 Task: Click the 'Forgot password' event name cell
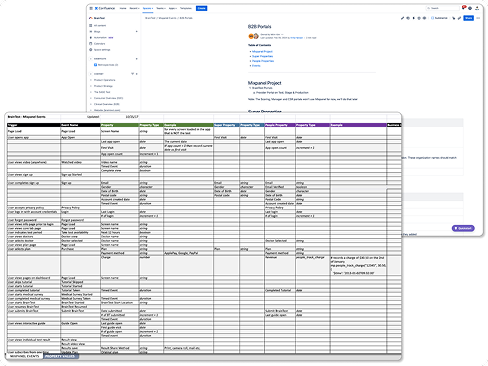pyautogui.click(x=80, y=220)
